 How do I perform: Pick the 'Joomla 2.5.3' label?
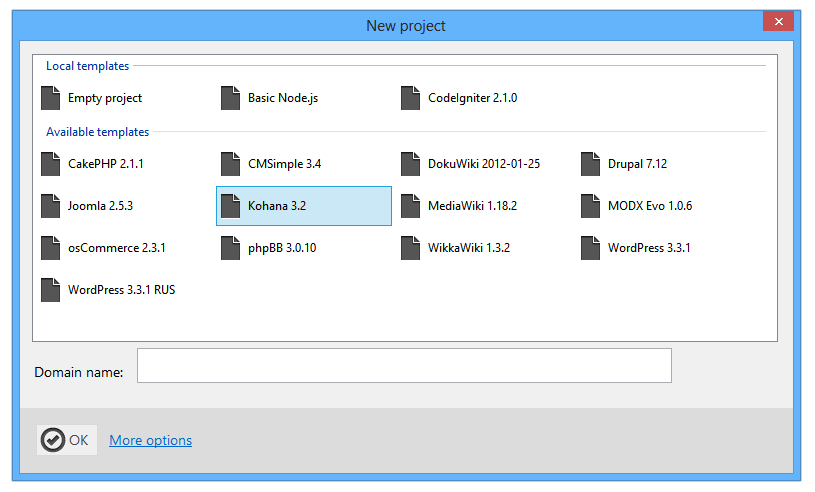[x=100, y=206]
